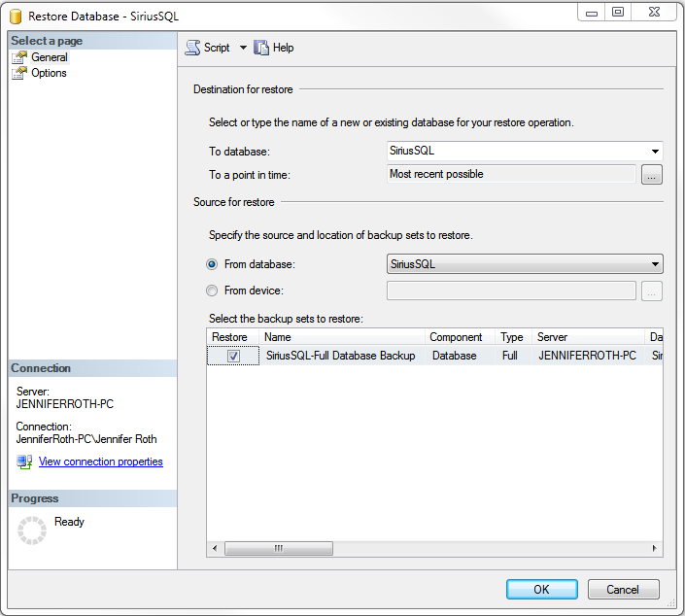The height and width of the screenshot is (616, 685).
Task: Click the Options page icon
Action: tap(19, 73)
